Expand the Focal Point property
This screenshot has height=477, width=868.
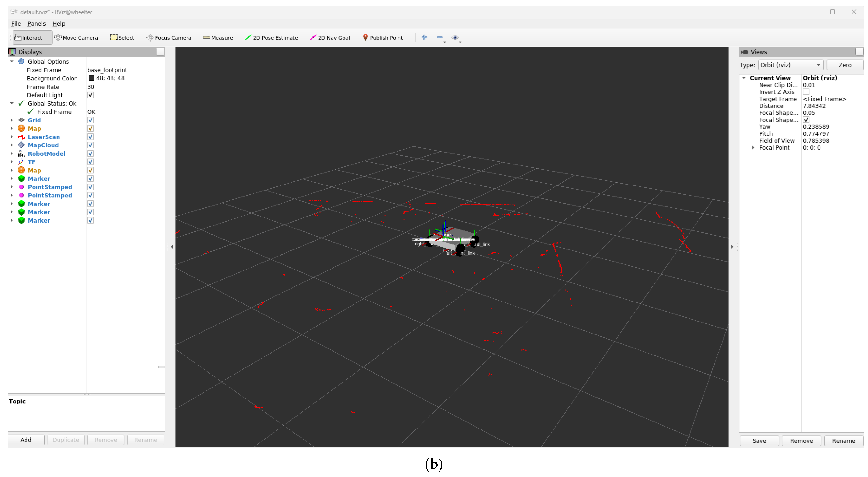pyautogui.click(x=753, y=148)
